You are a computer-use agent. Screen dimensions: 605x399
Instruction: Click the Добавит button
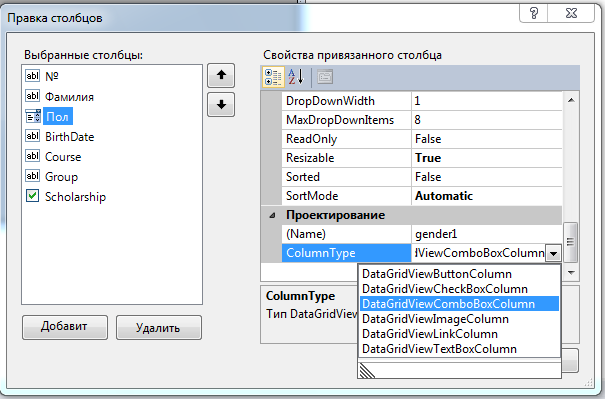[x=65, y=327]
